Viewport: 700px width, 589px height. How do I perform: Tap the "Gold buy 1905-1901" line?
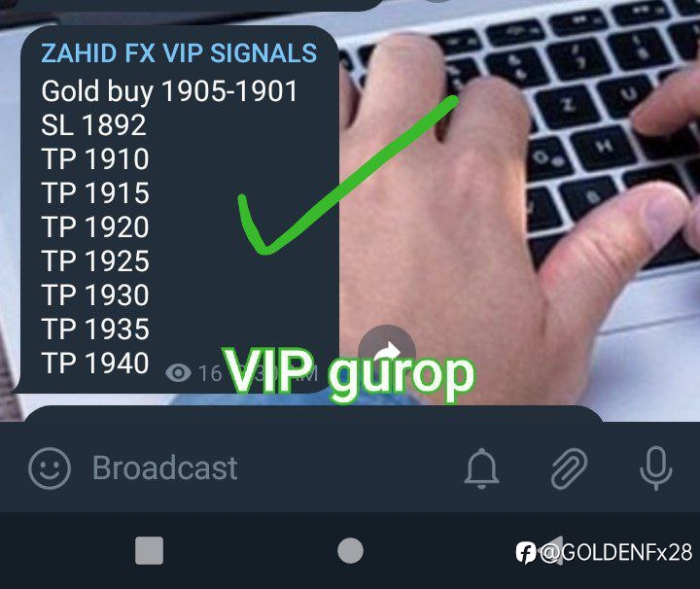pyautogui.click(x=169, y=91)
